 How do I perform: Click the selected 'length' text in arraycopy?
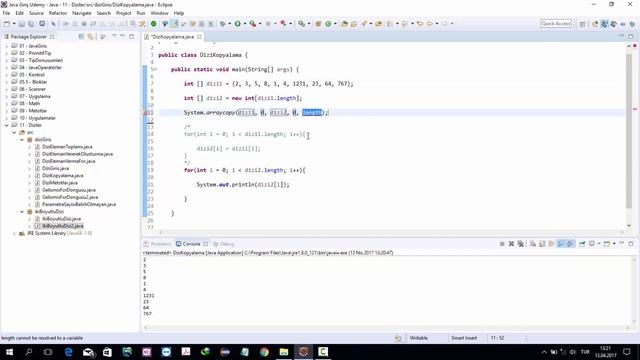coord(312,113)
